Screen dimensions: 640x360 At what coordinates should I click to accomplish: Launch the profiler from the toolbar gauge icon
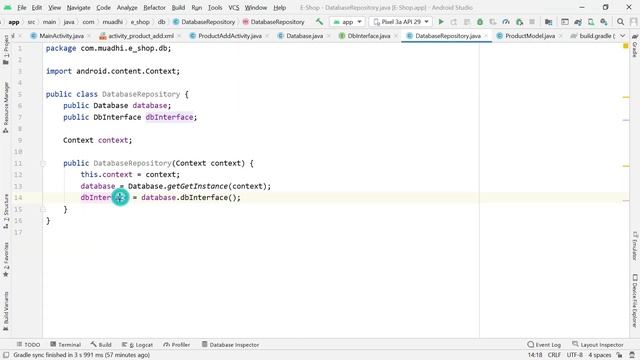coord(506,22)
